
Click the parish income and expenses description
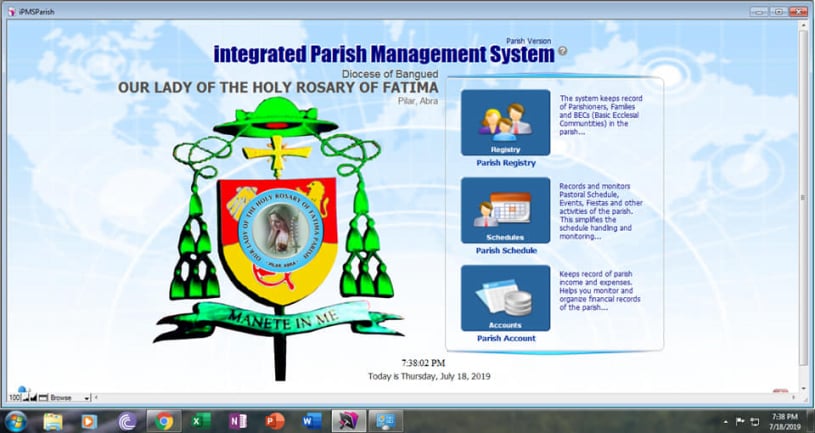pyautogui.click(x=600, y=291)
